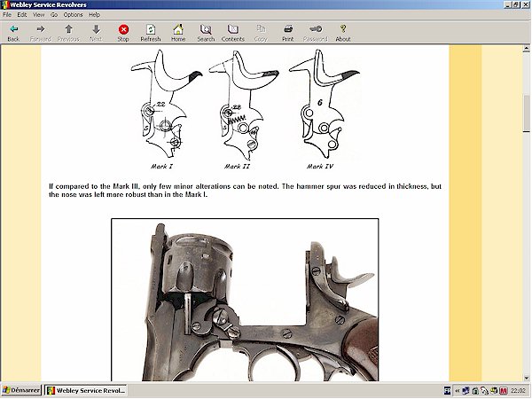This screenshot has height=399, width=532.
Task: Click the red M tray icon
Action: point(504,390)
